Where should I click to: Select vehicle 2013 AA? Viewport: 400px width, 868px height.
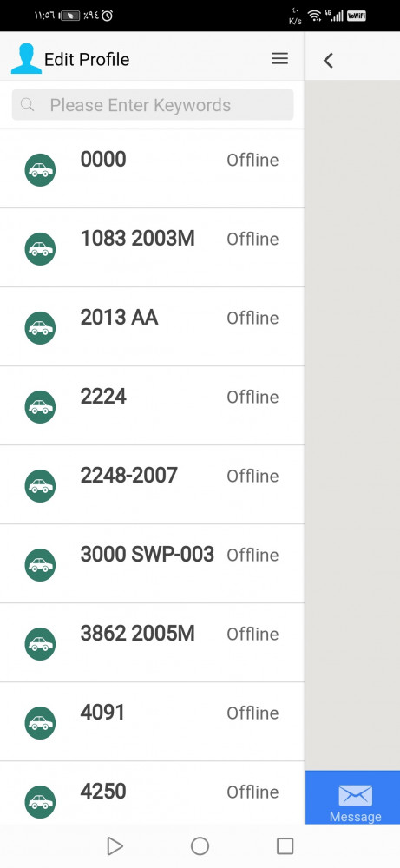152,326
